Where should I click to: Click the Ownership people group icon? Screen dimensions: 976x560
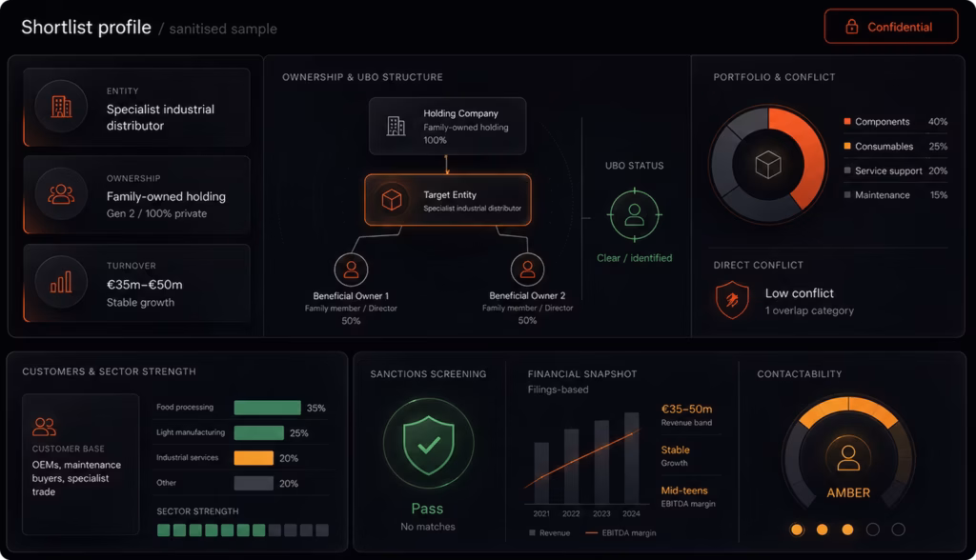click(61, 194)
